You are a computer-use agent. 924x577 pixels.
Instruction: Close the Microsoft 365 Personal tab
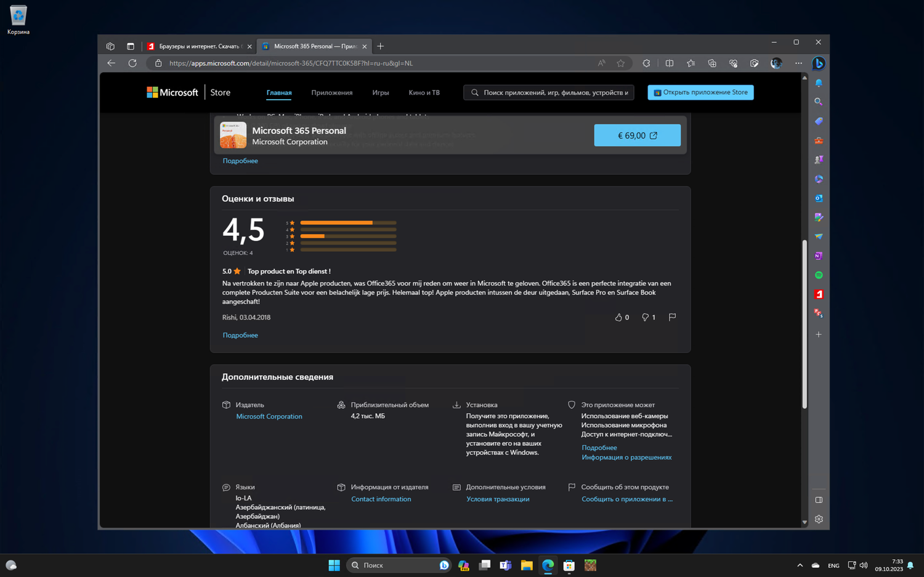[x=365, y=46]
